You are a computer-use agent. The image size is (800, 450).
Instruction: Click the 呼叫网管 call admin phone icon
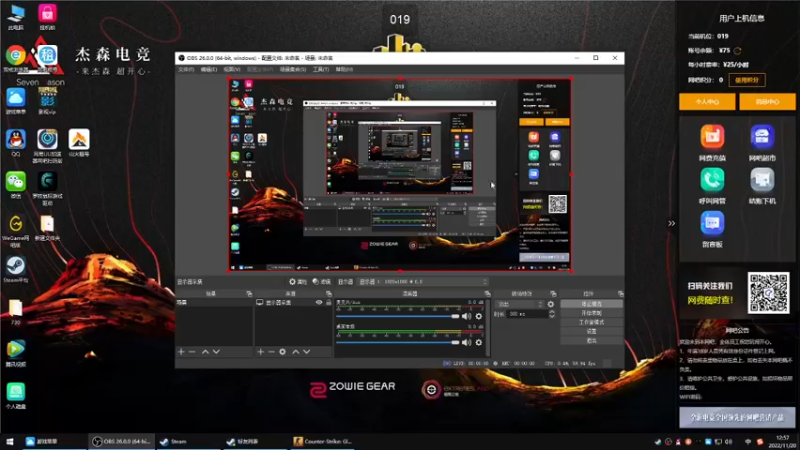coord(712,180)
